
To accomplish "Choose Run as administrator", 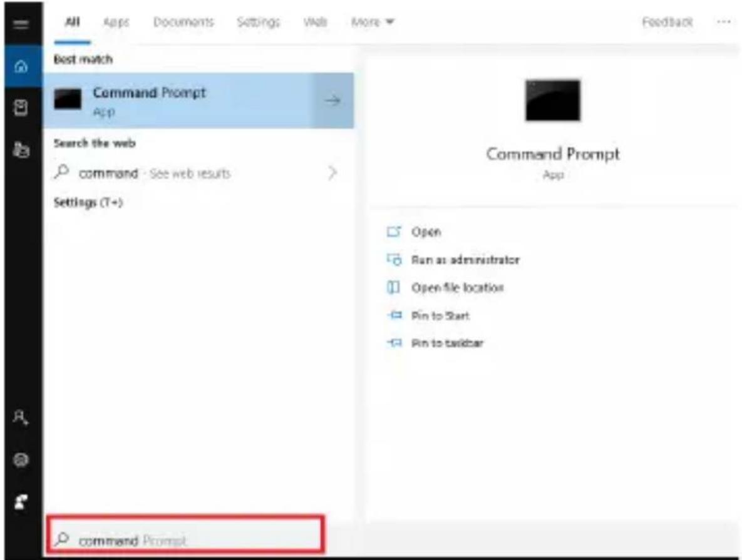I will click(x=465, y=260).
